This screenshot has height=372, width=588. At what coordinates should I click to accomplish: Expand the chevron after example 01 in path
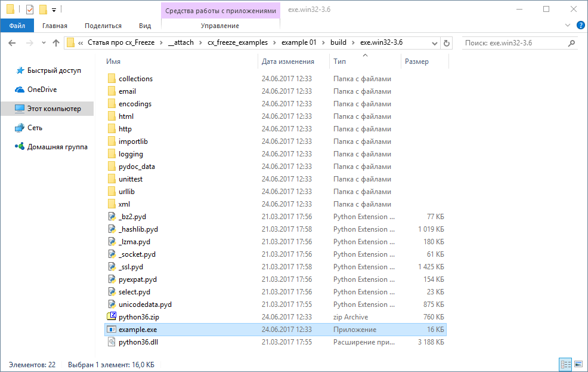coord(323,43)
